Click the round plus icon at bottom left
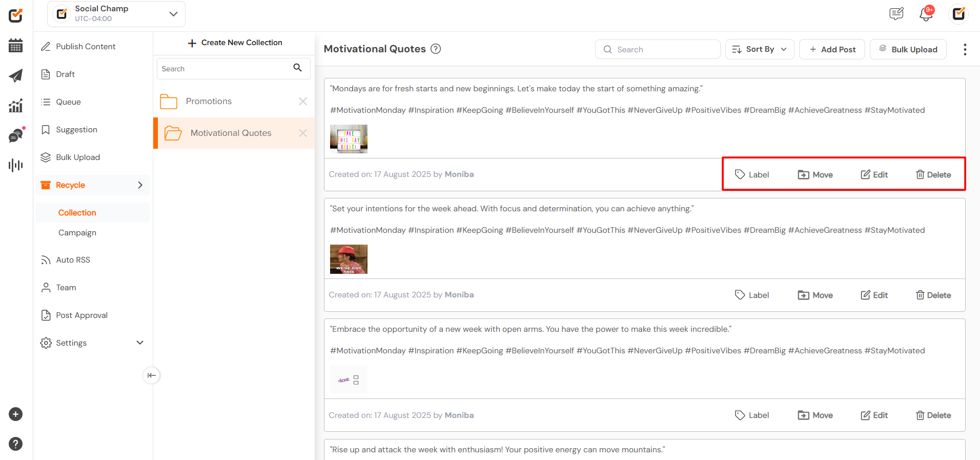The height and width of the screenshot is (460, 980). [x=16, y=414]
